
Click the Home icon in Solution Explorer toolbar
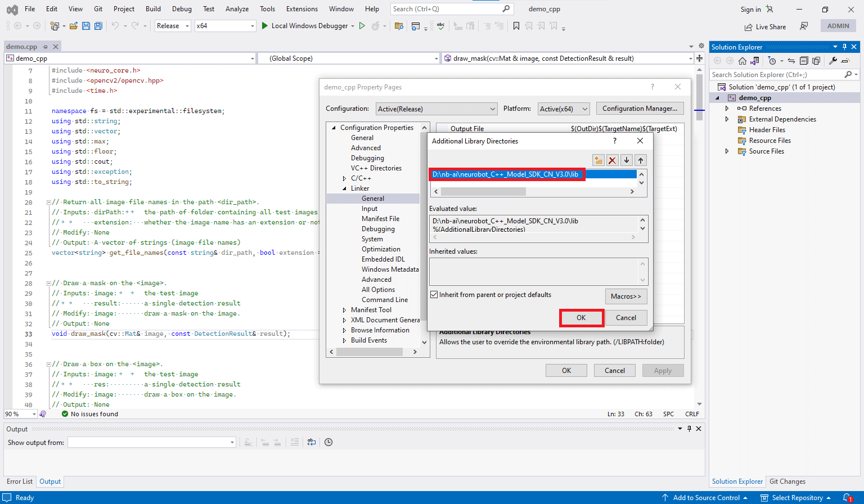[x=742, y=61]
